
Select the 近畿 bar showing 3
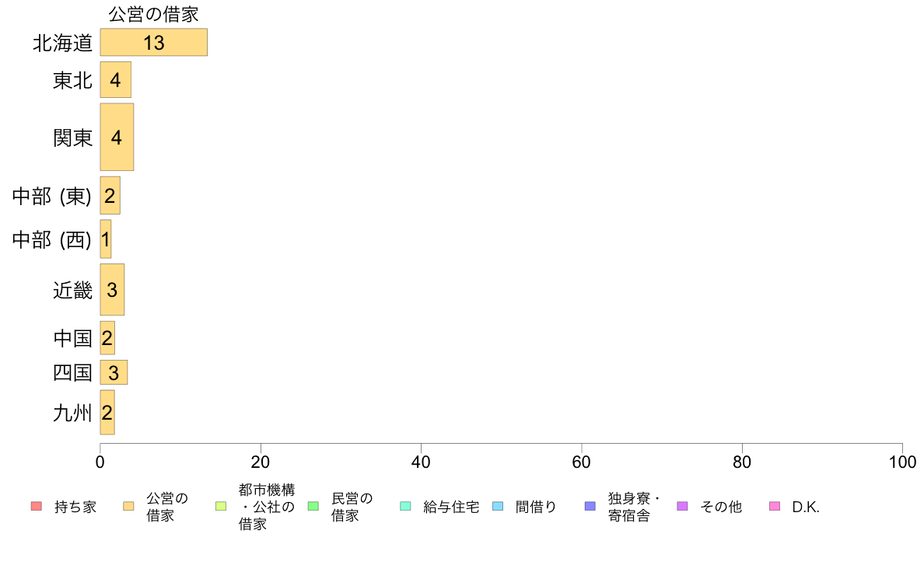112,289
